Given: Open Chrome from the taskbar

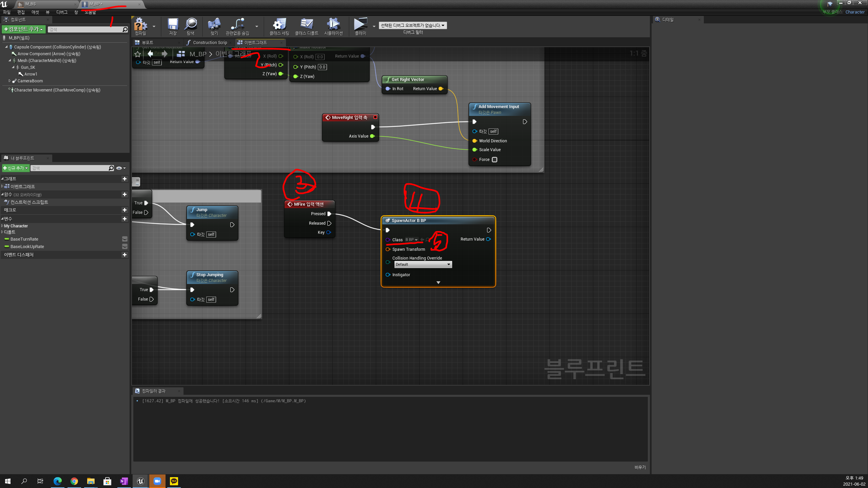Looking at the screenshot, I should click(74, 481).
